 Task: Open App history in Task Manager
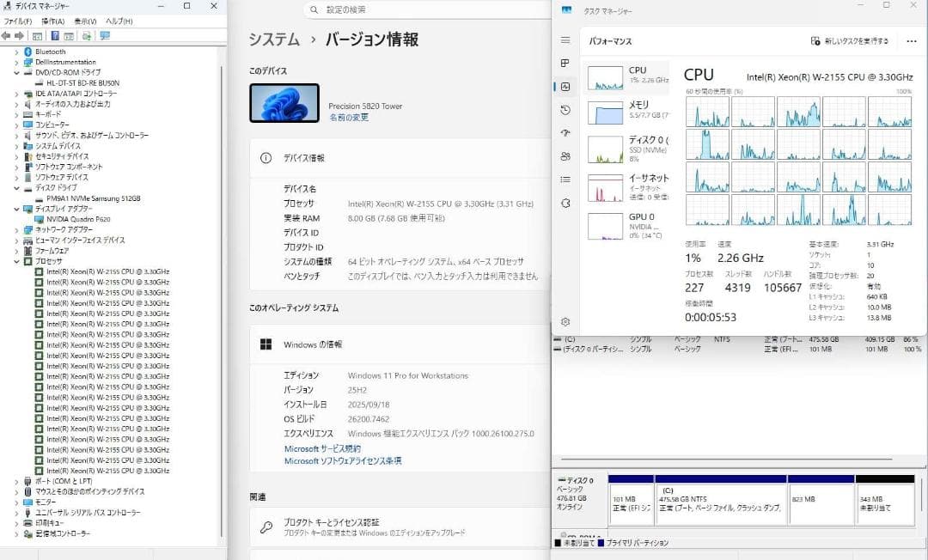565,110
